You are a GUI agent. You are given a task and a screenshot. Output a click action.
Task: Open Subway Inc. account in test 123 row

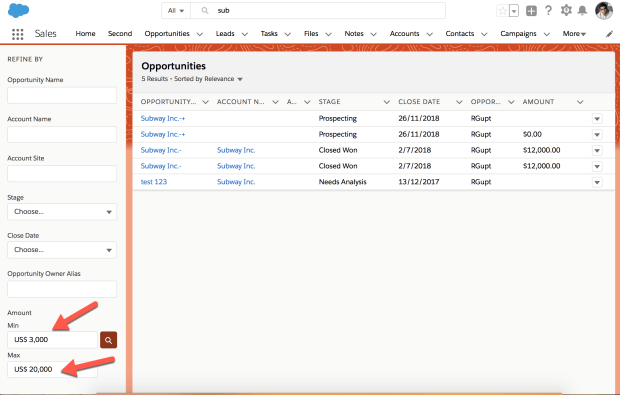236,182
